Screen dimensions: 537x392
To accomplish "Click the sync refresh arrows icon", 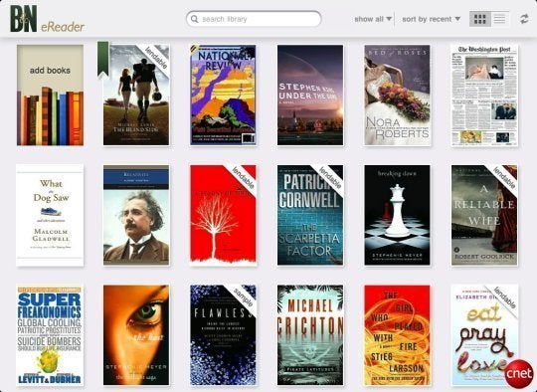I will [524, 19].
